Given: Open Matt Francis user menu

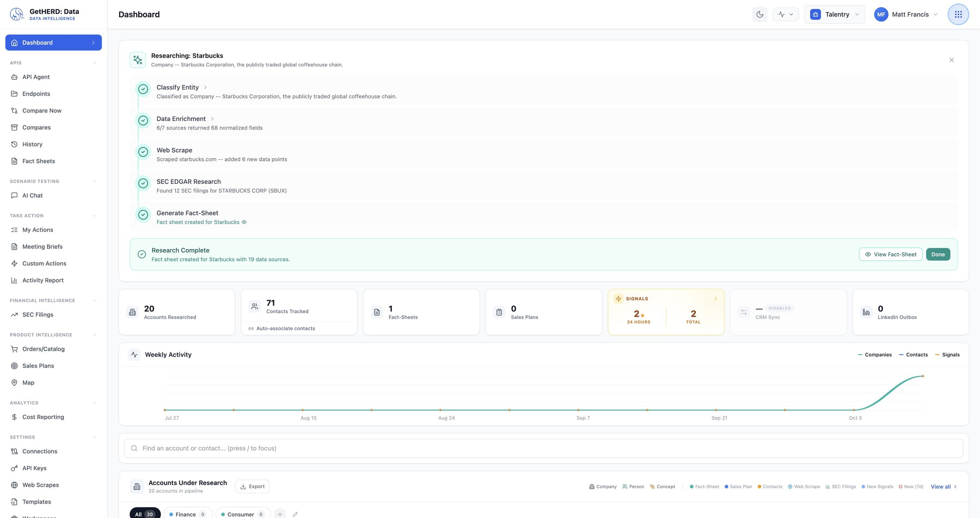Looking at the screenshot, I should (x=906, y=14).
